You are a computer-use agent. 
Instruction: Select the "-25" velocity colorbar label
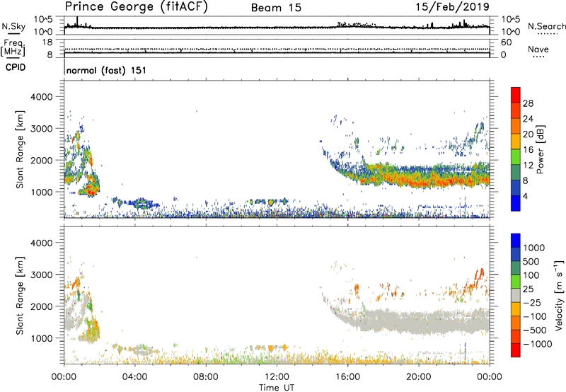[x=531, y=303]
